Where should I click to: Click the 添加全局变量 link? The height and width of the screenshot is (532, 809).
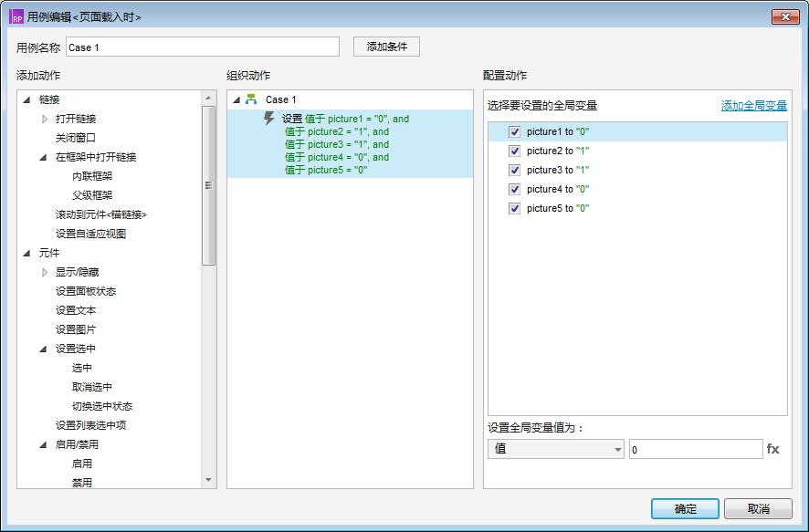pyautogui.click(x=754, y=106)
